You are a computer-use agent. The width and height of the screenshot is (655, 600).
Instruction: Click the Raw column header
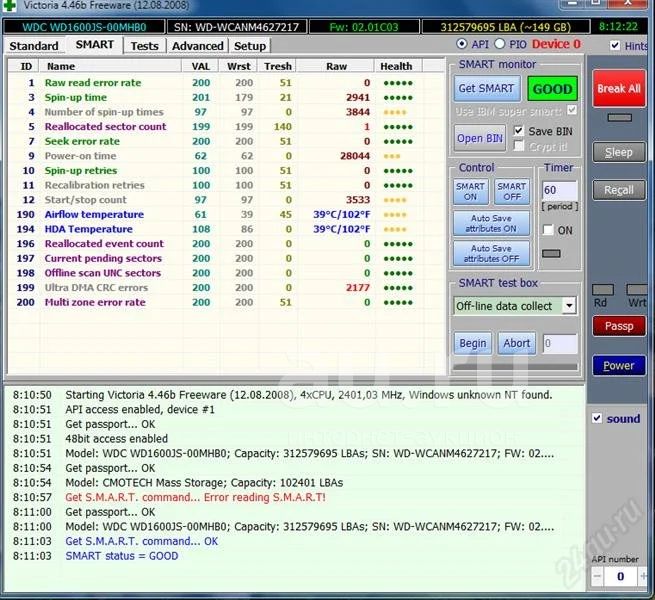(x=336, y=66)
